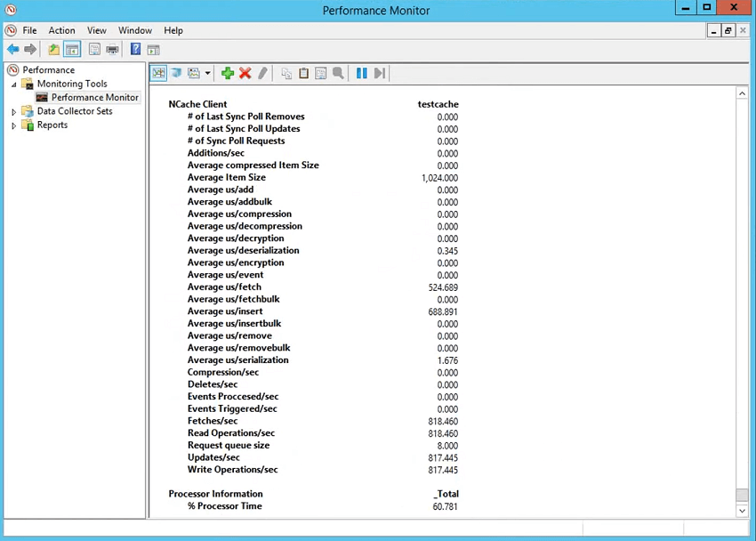The image size is (756, 541).
Task: Click scrollbar up arrow in report
Action: (742, 93)
